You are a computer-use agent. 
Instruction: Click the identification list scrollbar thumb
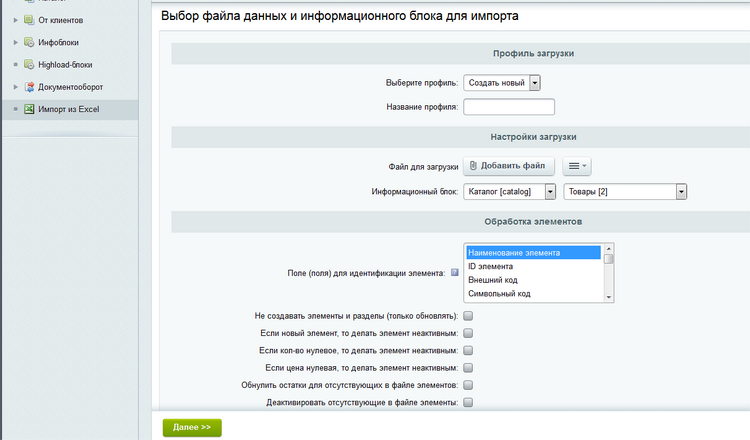click(x=608, y=259)
